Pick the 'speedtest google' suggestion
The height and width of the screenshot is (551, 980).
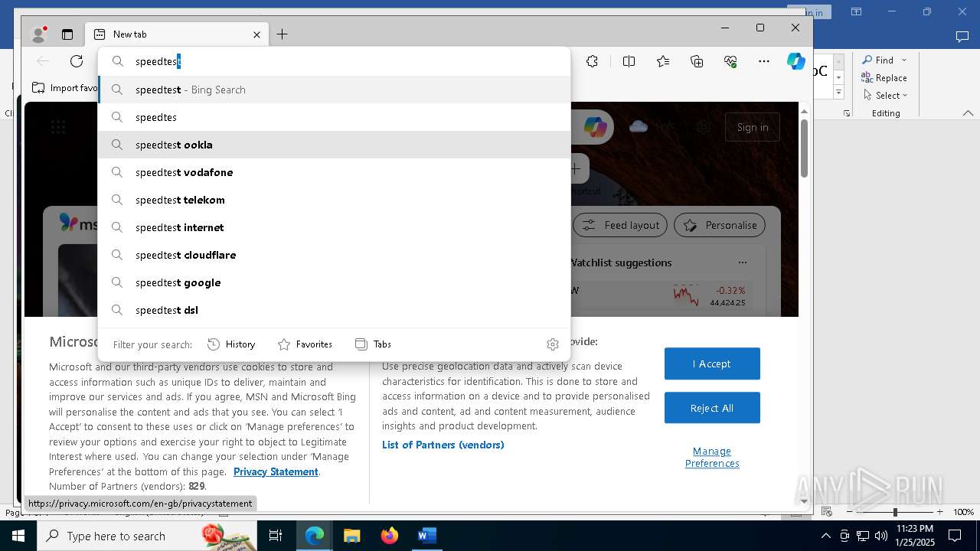(x=335, y=282)
